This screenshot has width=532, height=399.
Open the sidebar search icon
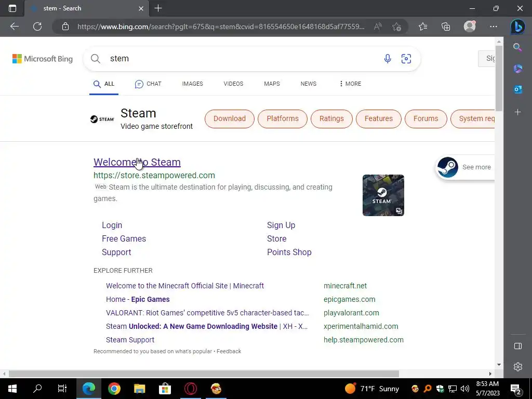pos(517,47)
